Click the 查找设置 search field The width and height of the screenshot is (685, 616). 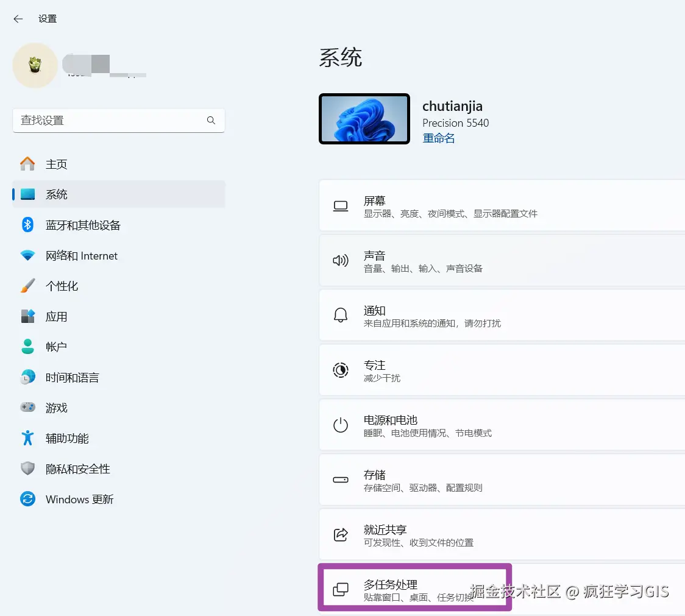pos(119,120)
